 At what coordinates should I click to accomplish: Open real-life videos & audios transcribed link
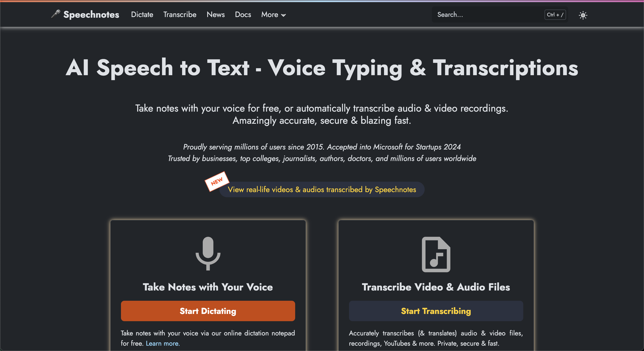(x=322, y=190)
